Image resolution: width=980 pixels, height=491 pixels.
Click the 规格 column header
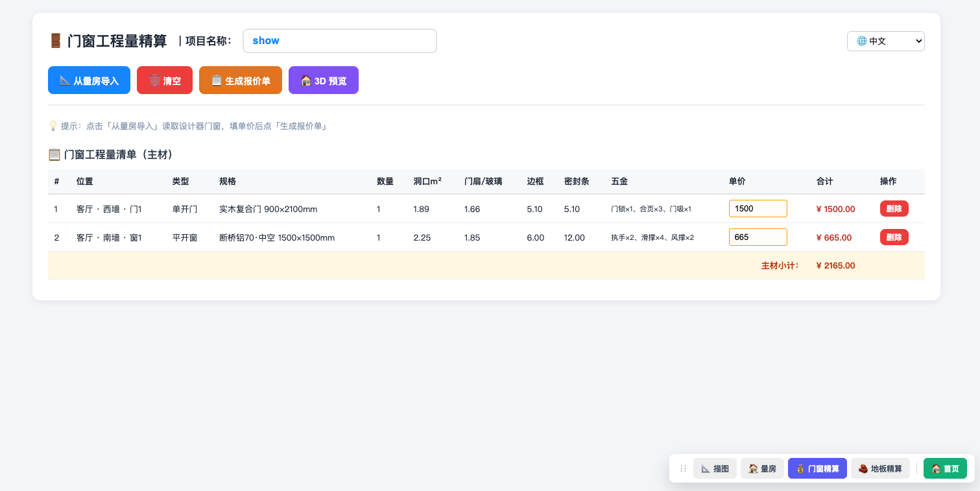pos(228,182)
